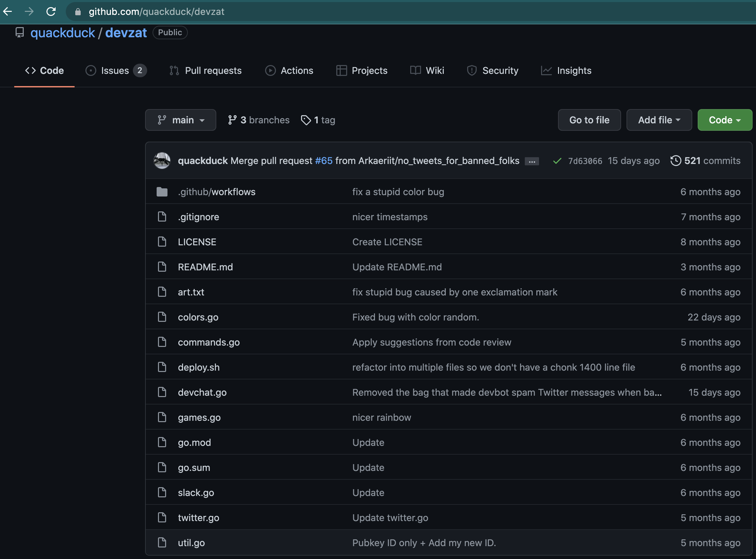Open the Actions tab

[289, 70]
